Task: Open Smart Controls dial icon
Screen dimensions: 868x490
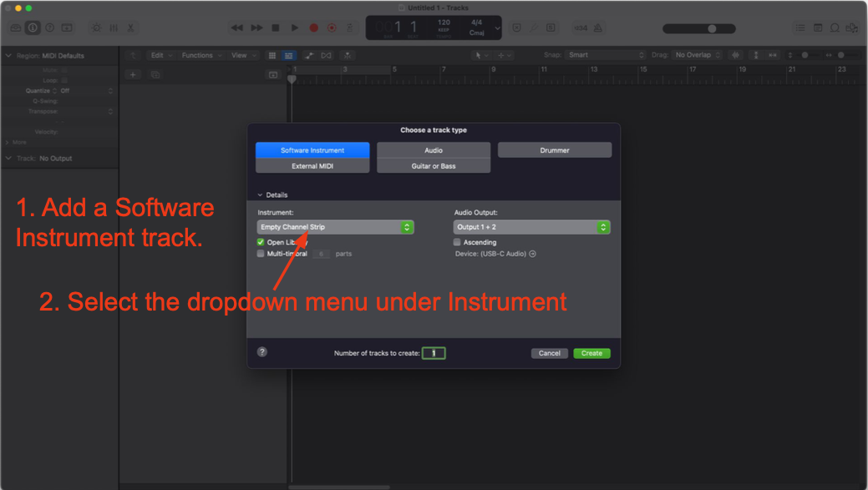Action: (x=96, y=28)
